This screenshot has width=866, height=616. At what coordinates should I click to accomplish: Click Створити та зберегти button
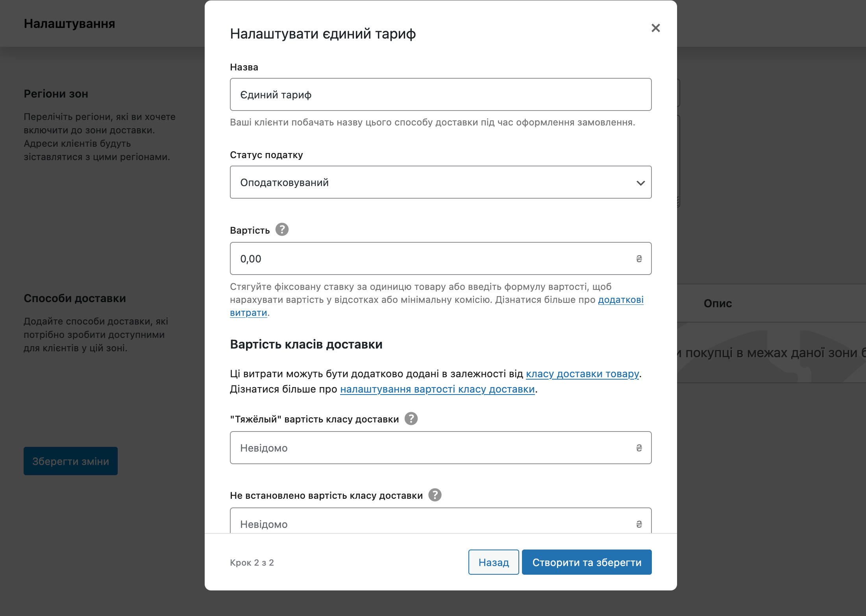click(x=587, y=562)
